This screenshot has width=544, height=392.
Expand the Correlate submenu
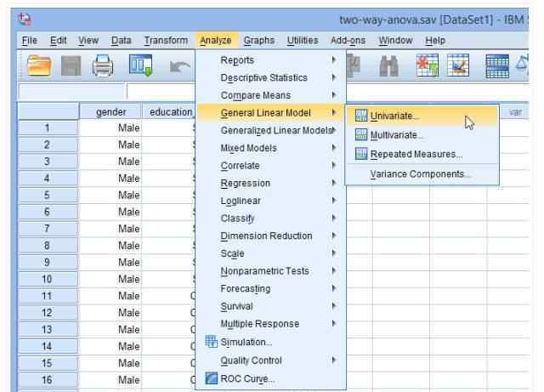270,166
